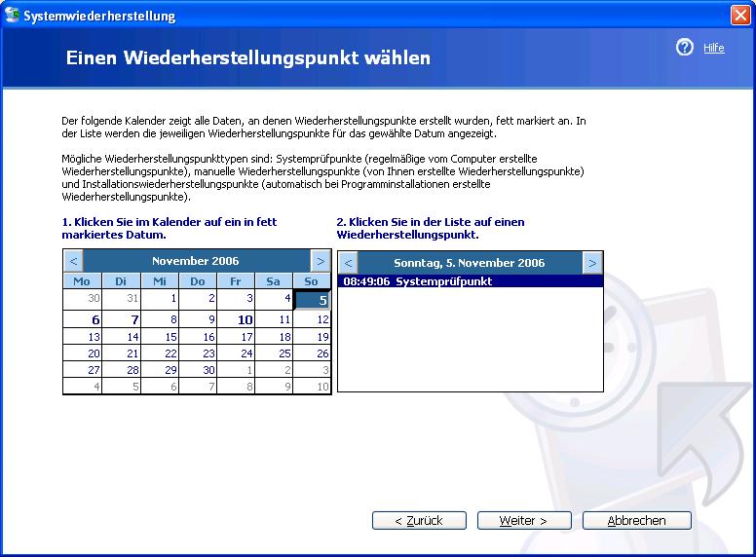Click the Sonntag, 5. November 2006 header
756x557 pixels.
pyautogui.click(x=470, y=263)
